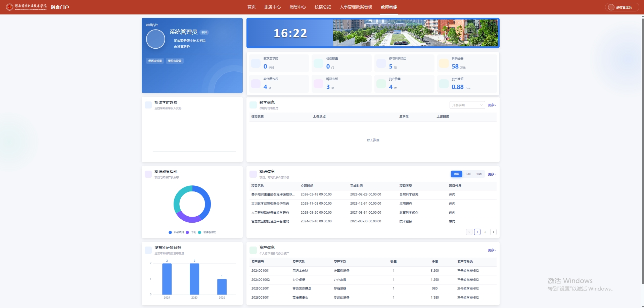Click 更多 link in 资产信息 panel
This screenshot has height=308, width=644.
tap(492, 250)
